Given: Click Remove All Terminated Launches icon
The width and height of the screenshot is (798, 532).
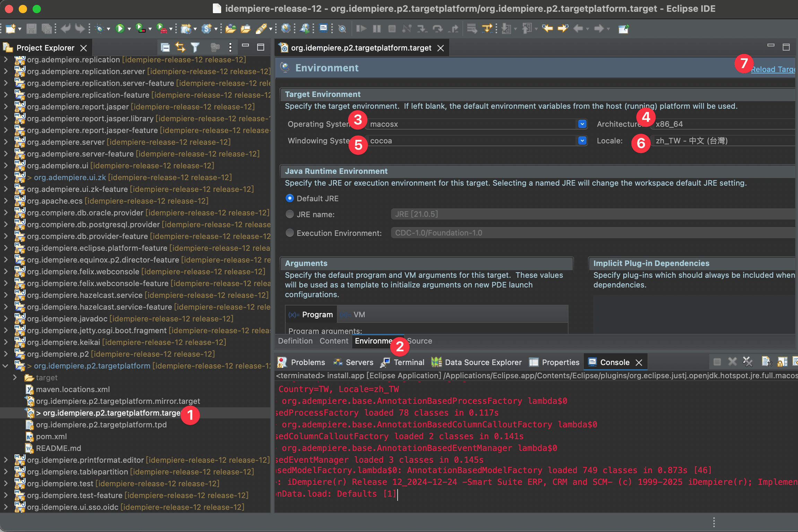Looking at the screenshot, I should coord(748,362).
